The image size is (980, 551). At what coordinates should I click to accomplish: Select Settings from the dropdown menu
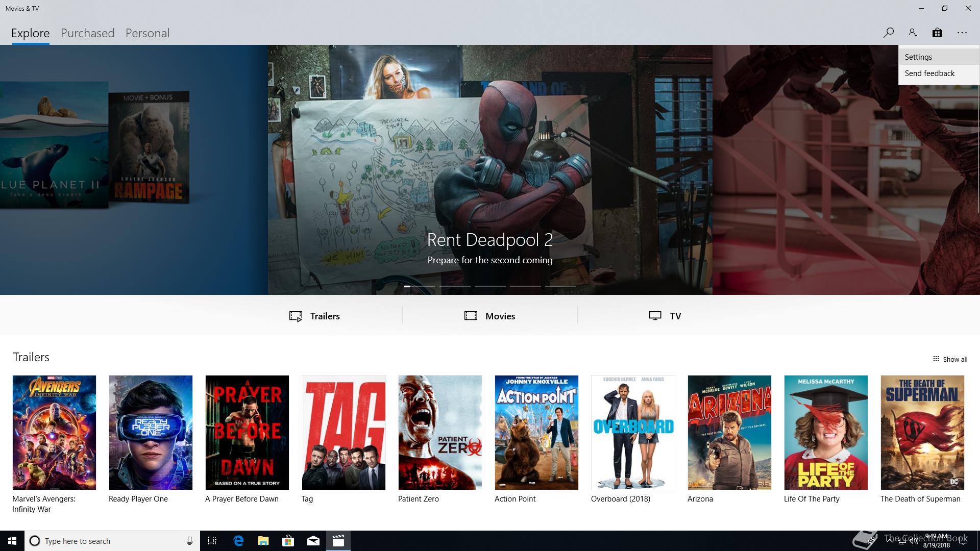coord(939,57)
